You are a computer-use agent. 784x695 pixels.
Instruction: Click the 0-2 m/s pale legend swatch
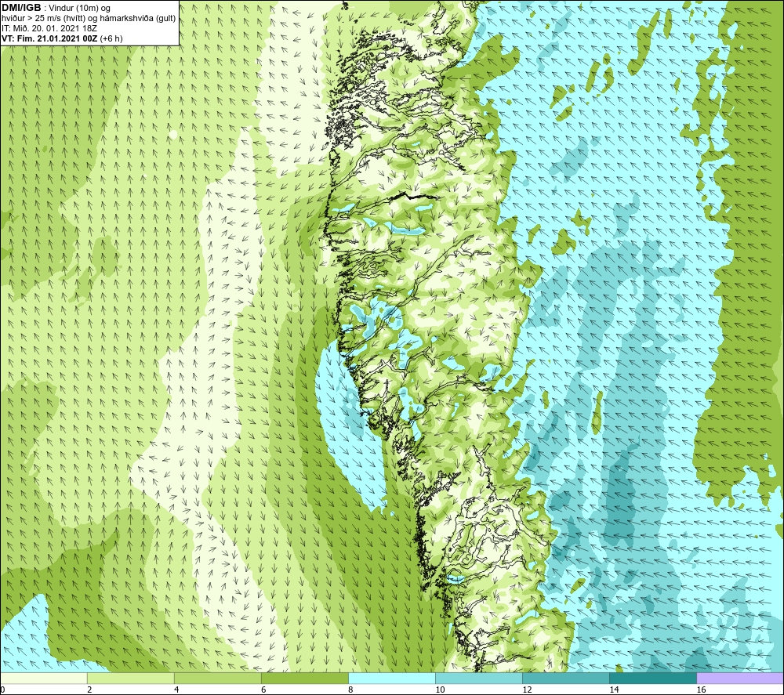coord(44,679)
